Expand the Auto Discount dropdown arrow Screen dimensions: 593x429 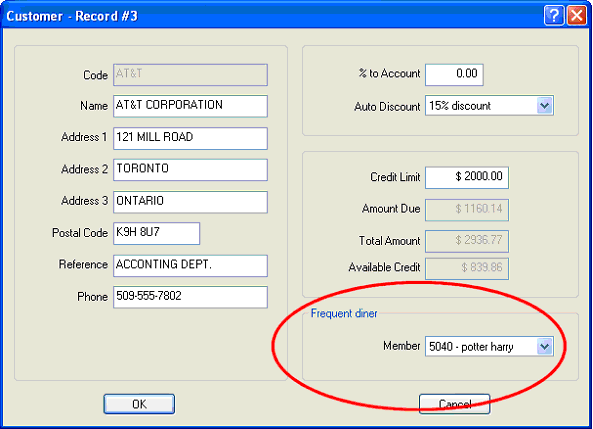(x=545, y=106)
